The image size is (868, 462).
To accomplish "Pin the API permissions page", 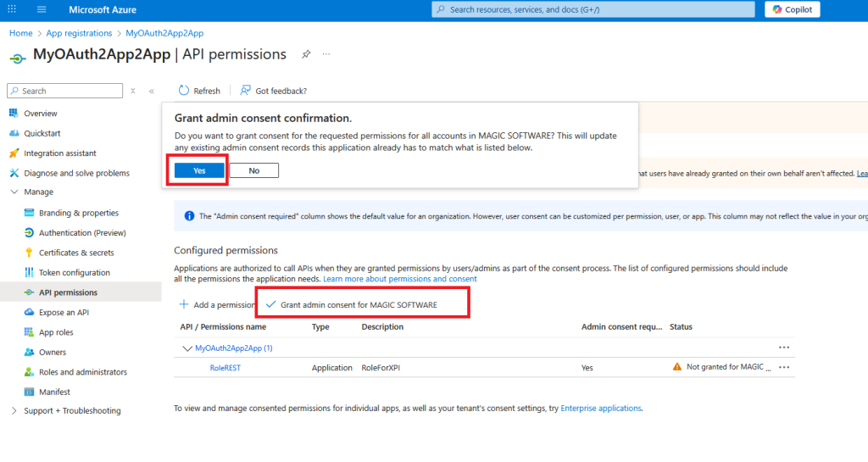I will click(x=306, y=54).
